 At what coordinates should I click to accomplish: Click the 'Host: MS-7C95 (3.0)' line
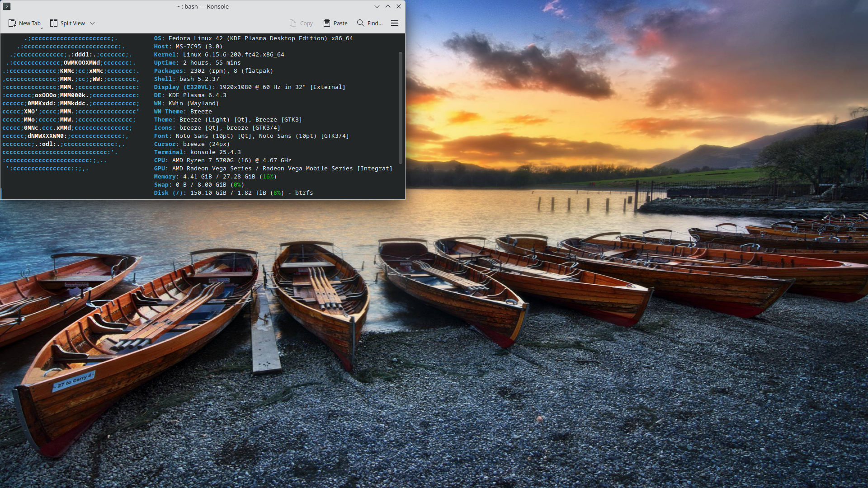188,47
